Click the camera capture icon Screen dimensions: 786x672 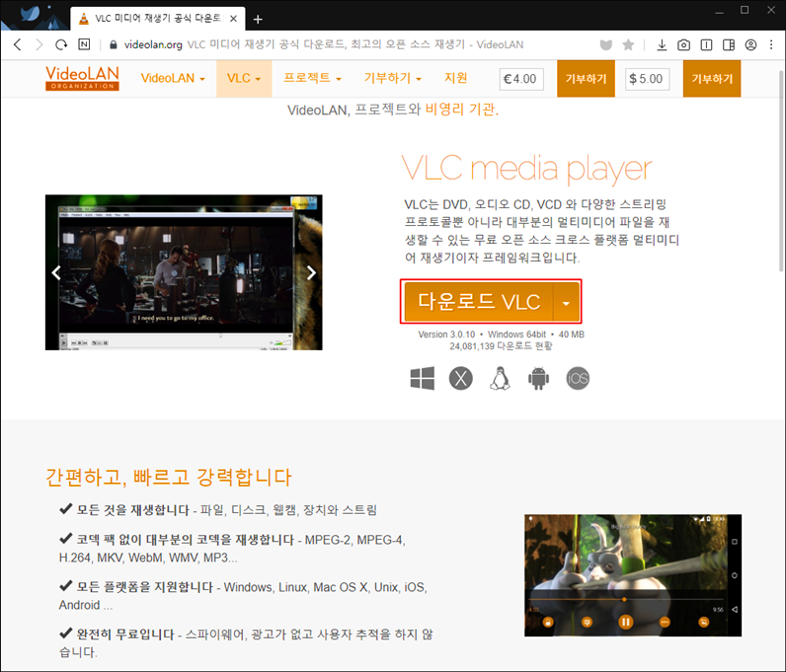(683, 45)
